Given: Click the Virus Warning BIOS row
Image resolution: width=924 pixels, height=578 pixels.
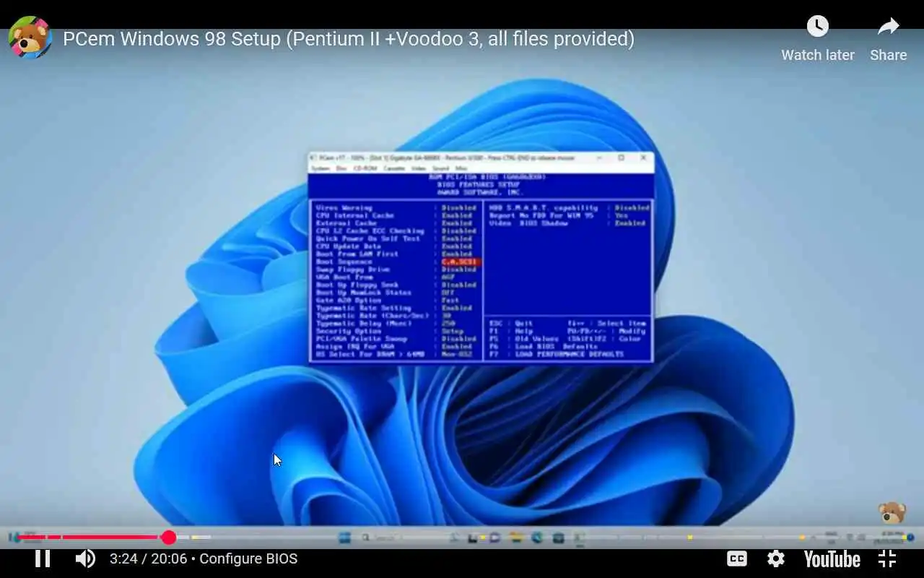Looking at the screenshot, I should coord(396,208).
